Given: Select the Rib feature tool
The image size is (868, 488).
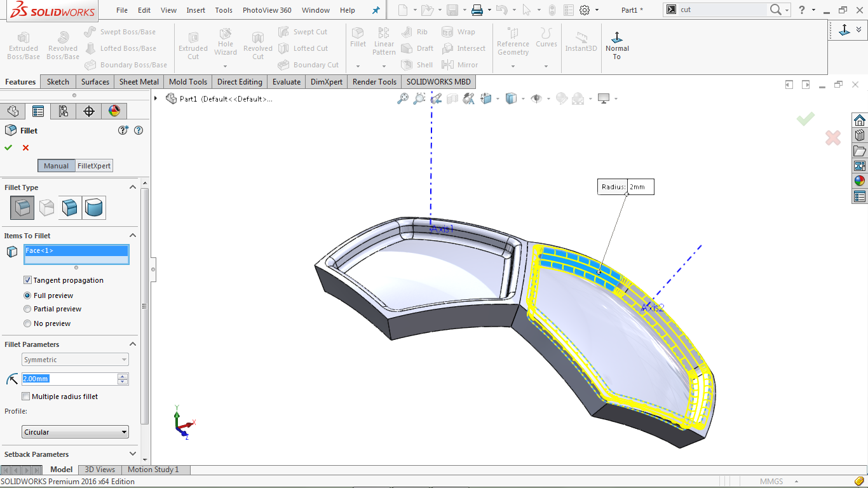Looking at the screenshot, I should [417, 31].
